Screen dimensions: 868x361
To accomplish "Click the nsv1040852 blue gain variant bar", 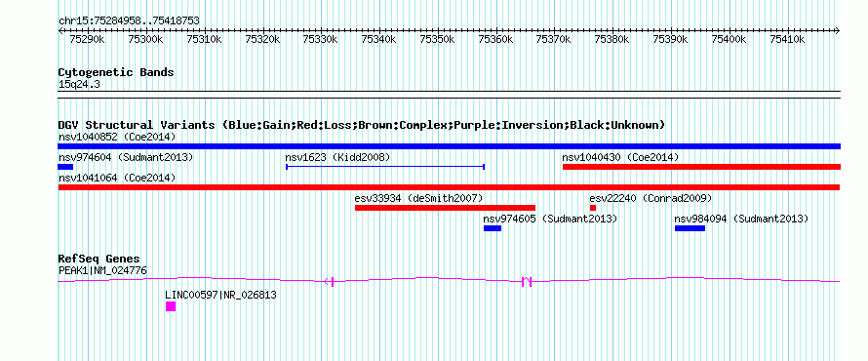I will [449, 146].
